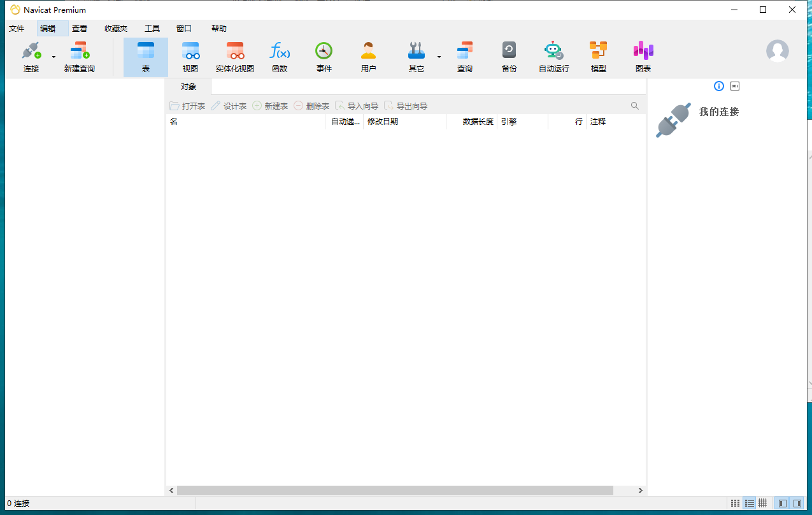Open the 收藏夹 (Favorites) menu

pos(116,29)
